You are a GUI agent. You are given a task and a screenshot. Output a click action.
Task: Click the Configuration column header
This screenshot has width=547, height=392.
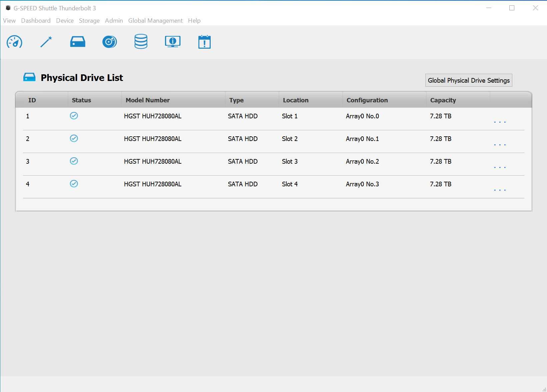(367, 100)
